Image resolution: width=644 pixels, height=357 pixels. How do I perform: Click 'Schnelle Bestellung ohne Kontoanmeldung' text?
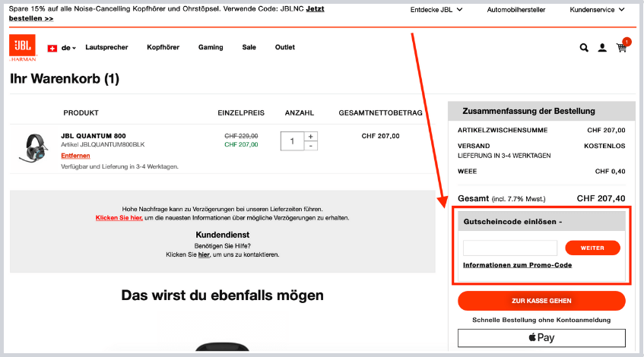(x=541, y=320)
